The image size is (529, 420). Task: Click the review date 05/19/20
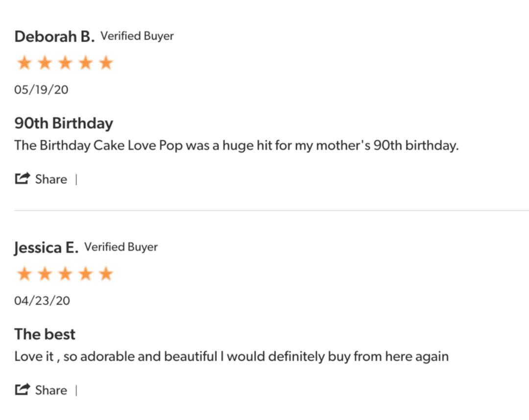click(x=42, y=90)
